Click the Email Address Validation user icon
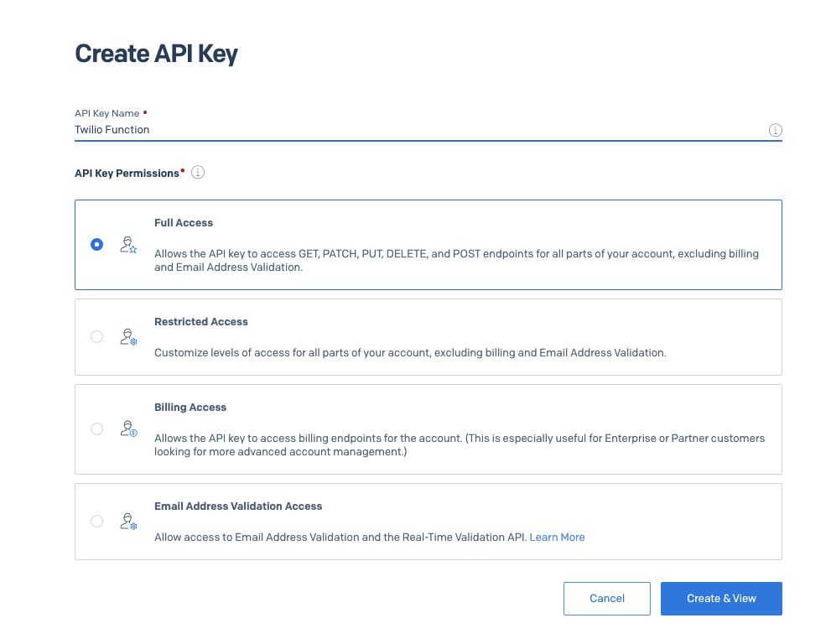The width and height of the screenshot is (831, 644). [128, 522]
